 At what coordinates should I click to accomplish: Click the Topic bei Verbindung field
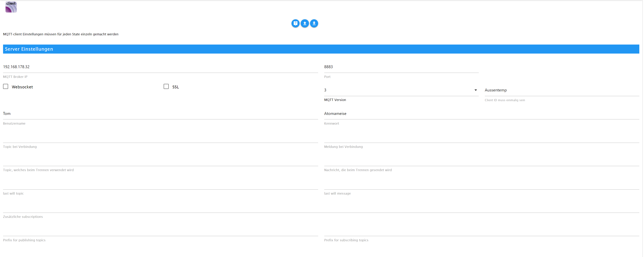[x=160, y=137]
